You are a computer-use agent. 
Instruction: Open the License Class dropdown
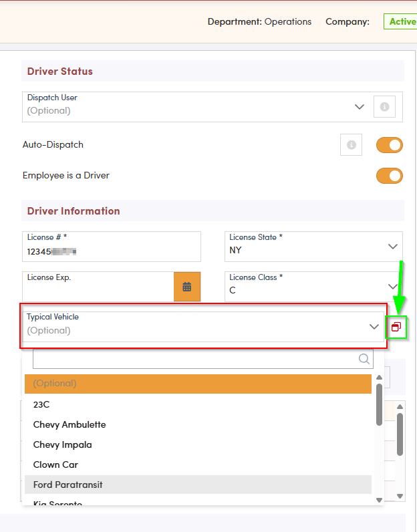(x=392, y=287)
